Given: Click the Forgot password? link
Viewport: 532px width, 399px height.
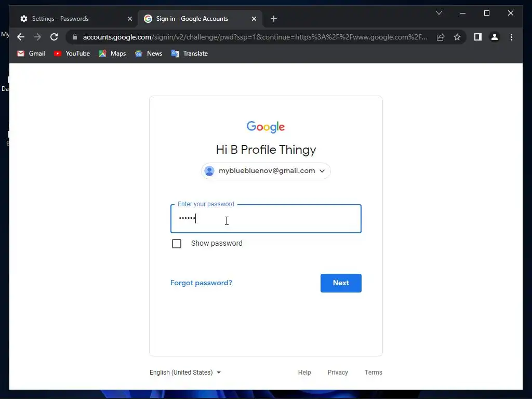Looking at the screenshot, I should pyautogui.click(x=201, y=283).
